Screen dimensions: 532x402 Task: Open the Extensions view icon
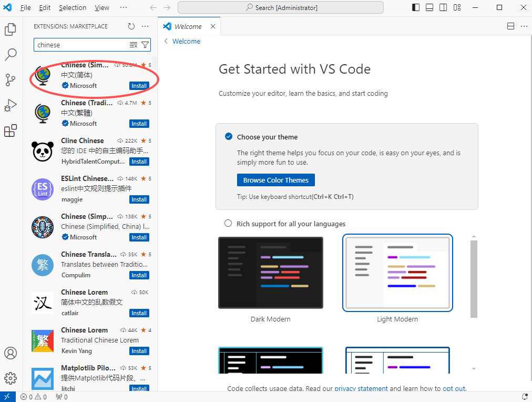11,130
